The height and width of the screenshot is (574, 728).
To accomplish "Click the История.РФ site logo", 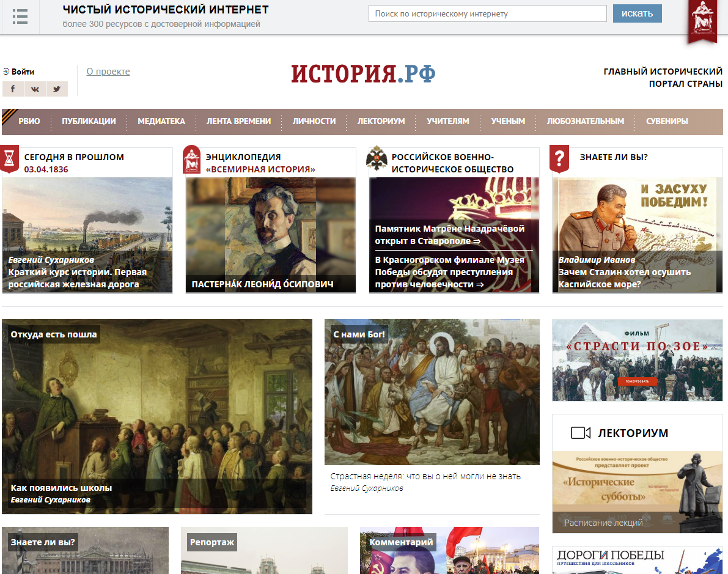I will point(363,74).
